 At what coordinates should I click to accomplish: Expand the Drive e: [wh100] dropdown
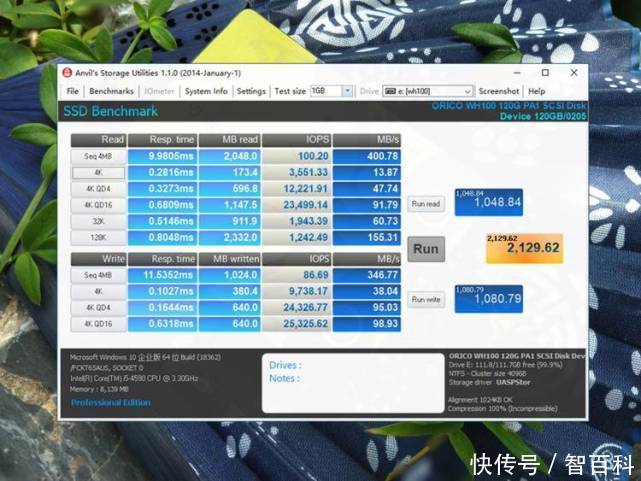click(x=467, y=91)
